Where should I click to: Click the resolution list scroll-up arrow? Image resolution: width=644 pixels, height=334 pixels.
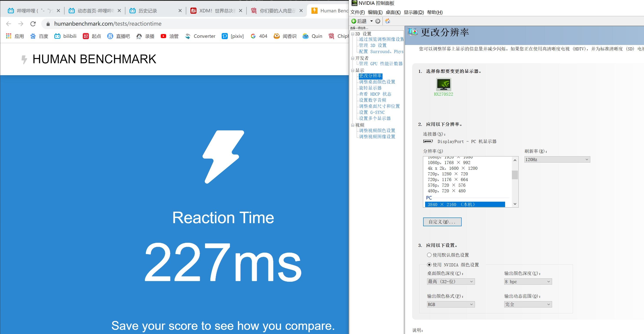(x=515, y=160)
